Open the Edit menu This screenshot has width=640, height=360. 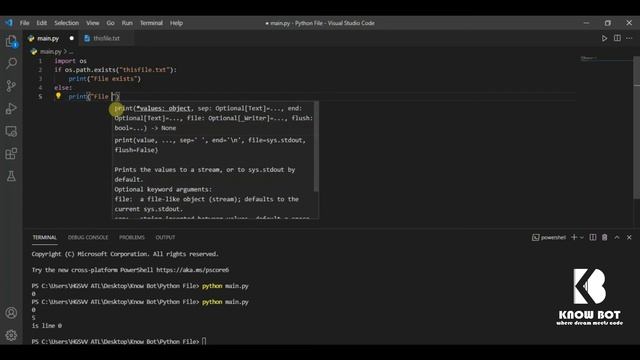[x=42, y=23]
